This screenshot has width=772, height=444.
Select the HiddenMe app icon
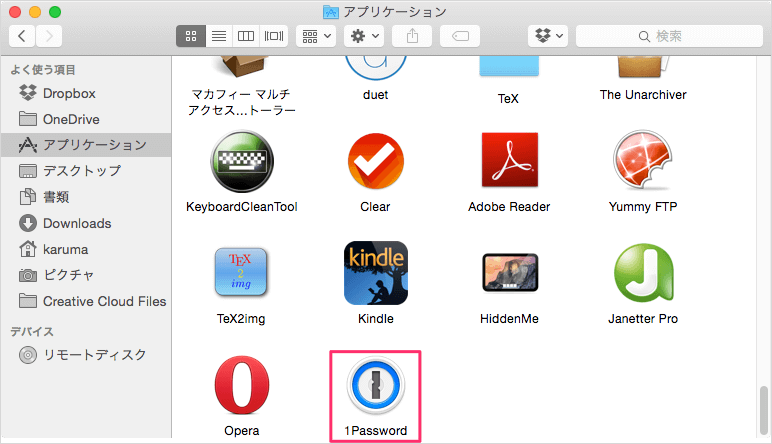pyautogui.click(x=510, y=273)
